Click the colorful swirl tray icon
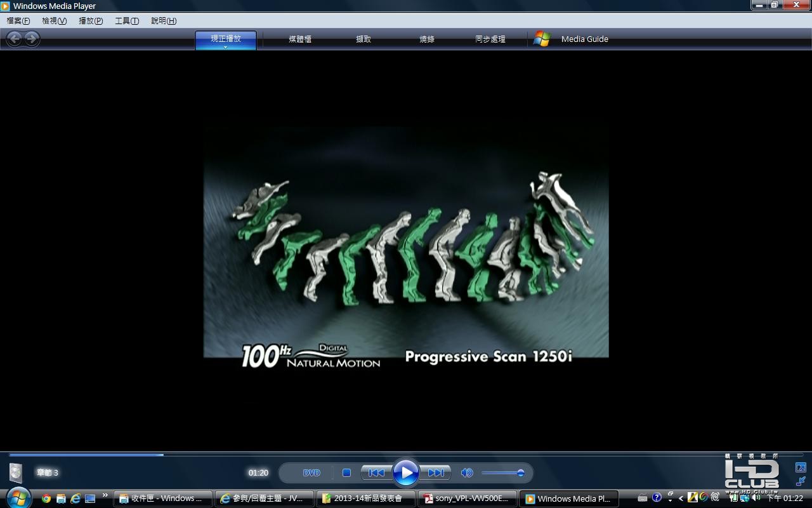The width and height of the screenshot is (812, 508). (x=704, y=498)
